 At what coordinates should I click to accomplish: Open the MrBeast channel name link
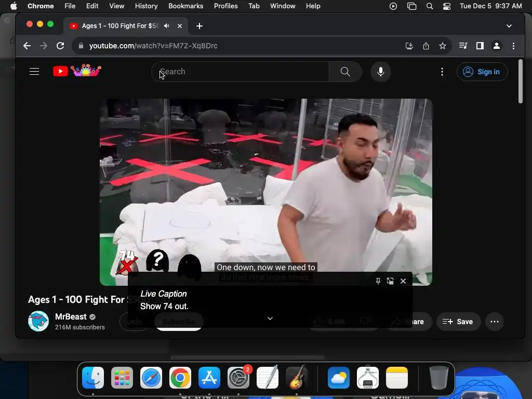tap(71, 316)
